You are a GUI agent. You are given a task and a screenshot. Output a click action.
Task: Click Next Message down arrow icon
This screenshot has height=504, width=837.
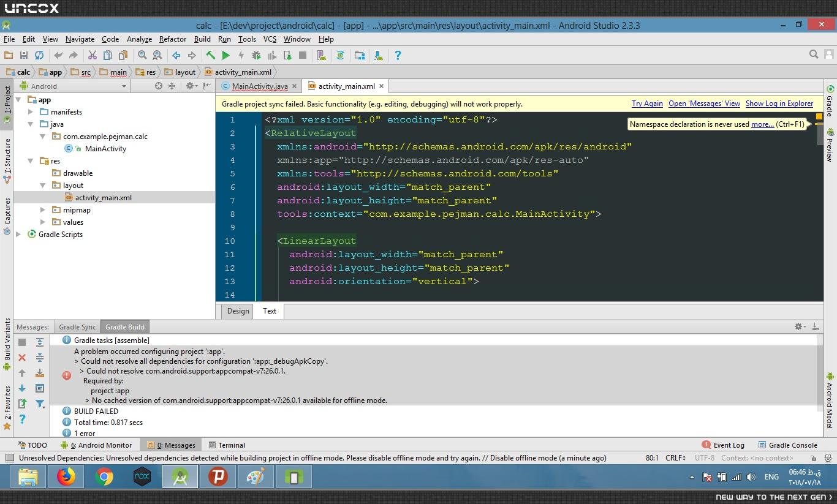(x=22, y=388)
